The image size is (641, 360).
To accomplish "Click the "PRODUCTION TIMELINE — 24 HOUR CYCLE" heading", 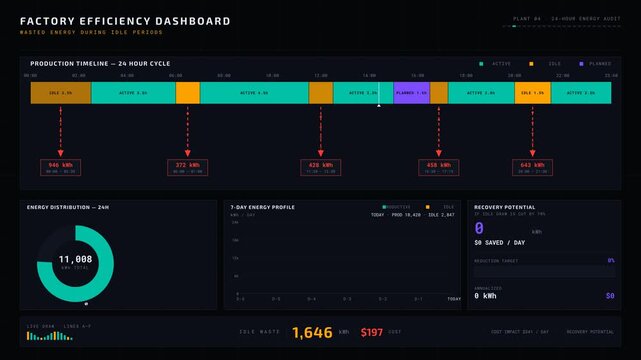I will (100, 64).
